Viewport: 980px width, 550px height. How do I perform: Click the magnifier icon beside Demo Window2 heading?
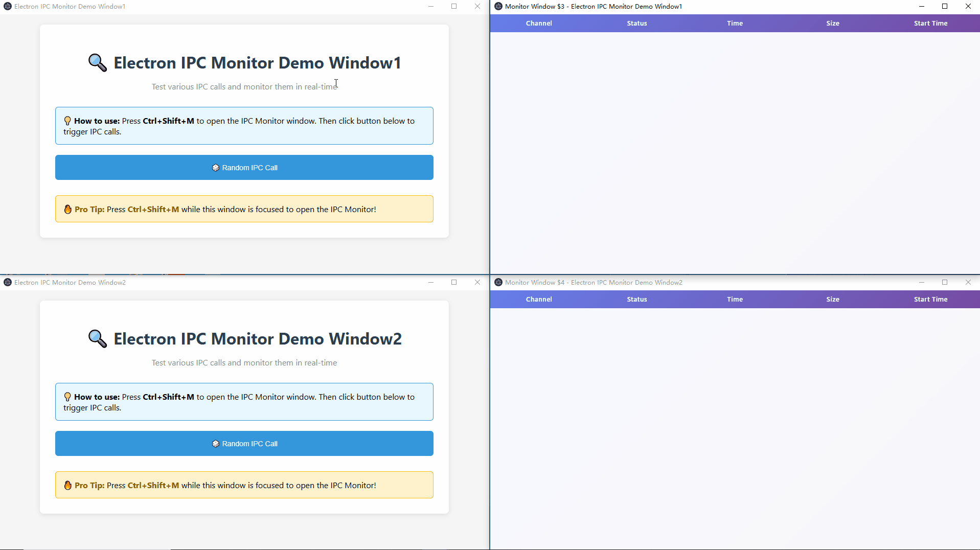98,339
